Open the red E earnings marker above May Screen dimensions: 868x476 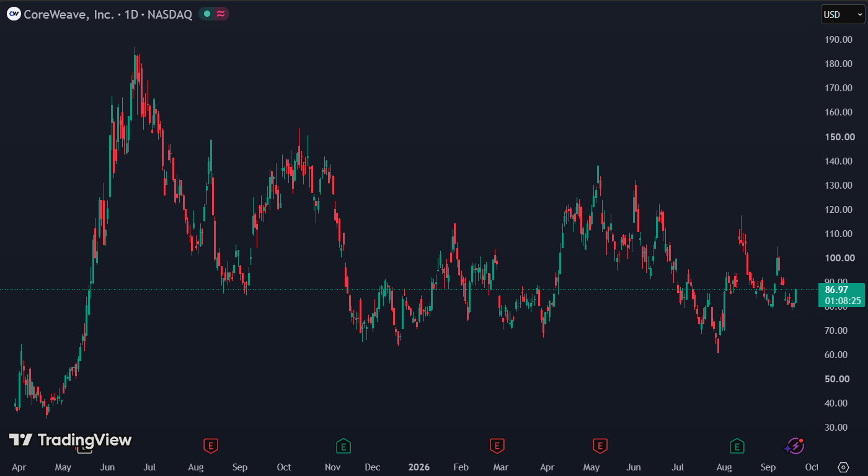[x=600, y=445]
